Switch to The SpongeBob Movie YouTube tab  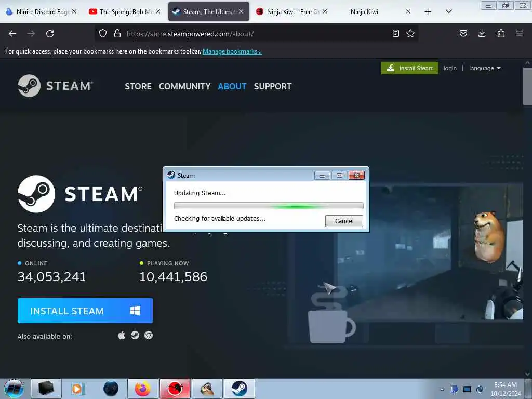click(124, 12)
